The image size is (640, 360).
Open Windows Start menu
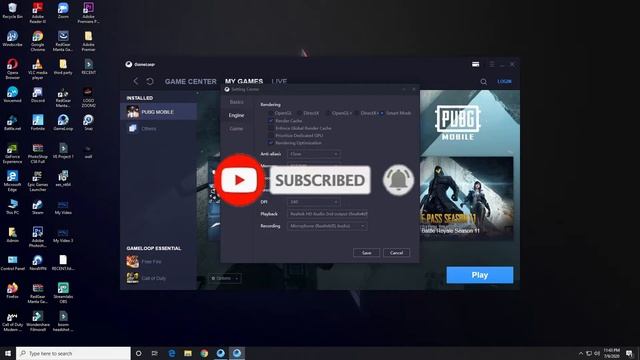click(x=7, y=353)
